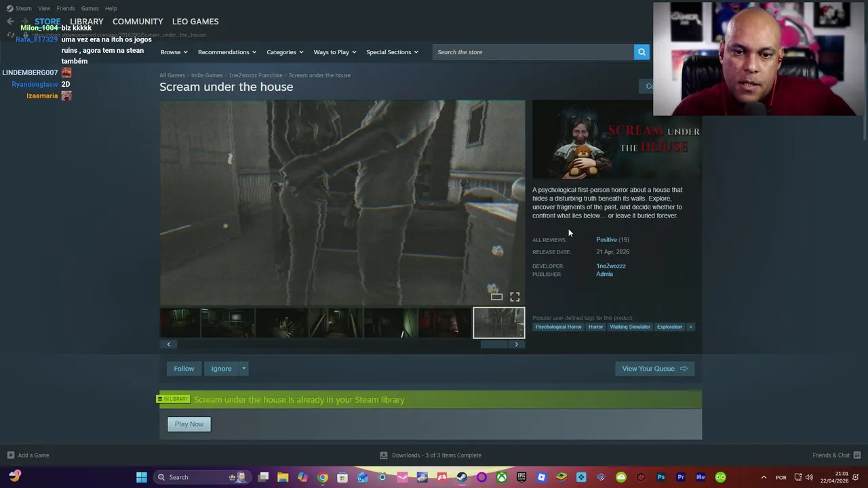The height and width of the screenshot is (488, 868).
Task: Open the Admia publisher link
Action: [604, 274]
